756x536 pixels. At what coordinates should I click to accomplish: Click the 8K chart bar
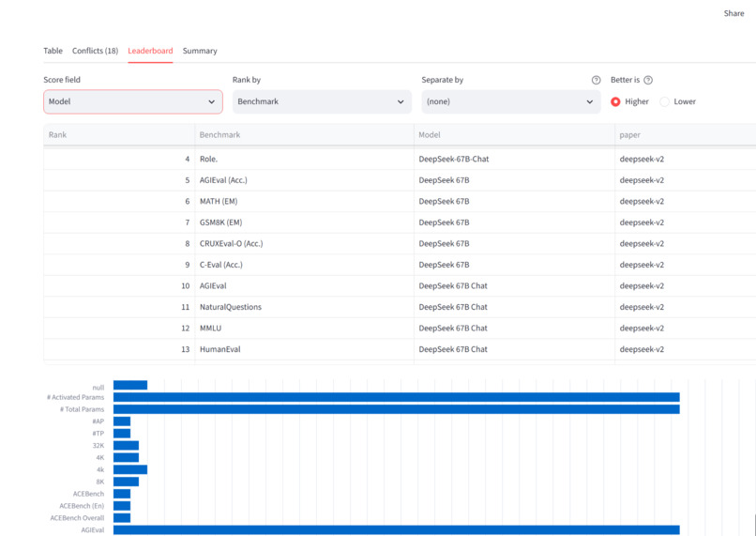[127, 482]
